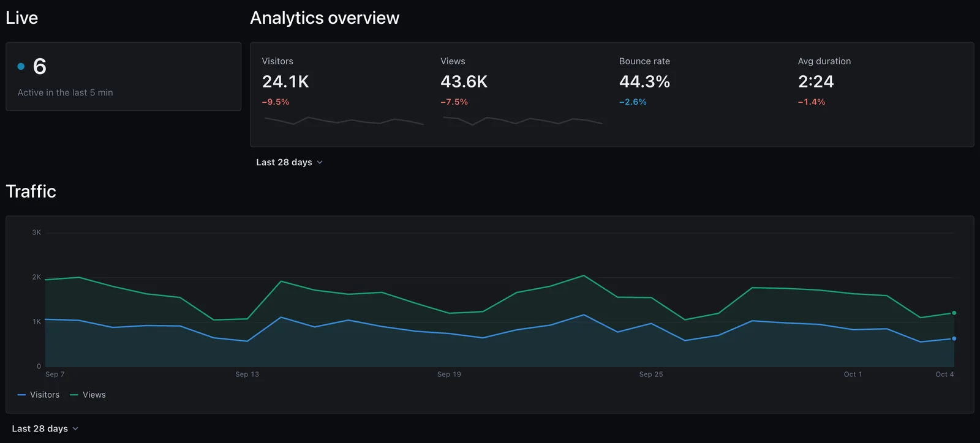
Task: Toggle the Views series in the chart legend
Action: point(88,395)
